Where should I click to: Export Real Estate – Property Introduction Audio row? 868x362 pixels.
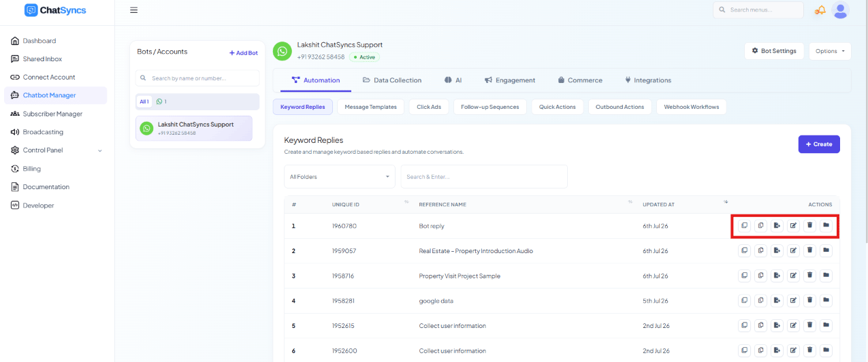tap(777, 250)
